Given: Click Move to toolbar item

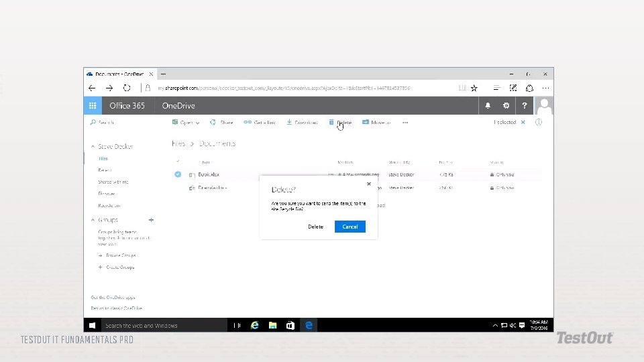Looking at the screenshot, I should pyautogui.click(x=376, y=122).
